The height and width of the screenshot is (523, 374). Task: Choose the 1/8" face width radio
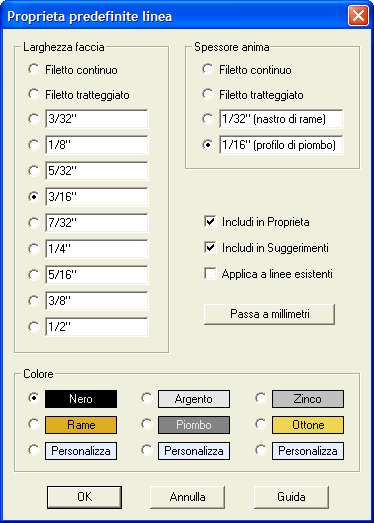pos(34,145)
